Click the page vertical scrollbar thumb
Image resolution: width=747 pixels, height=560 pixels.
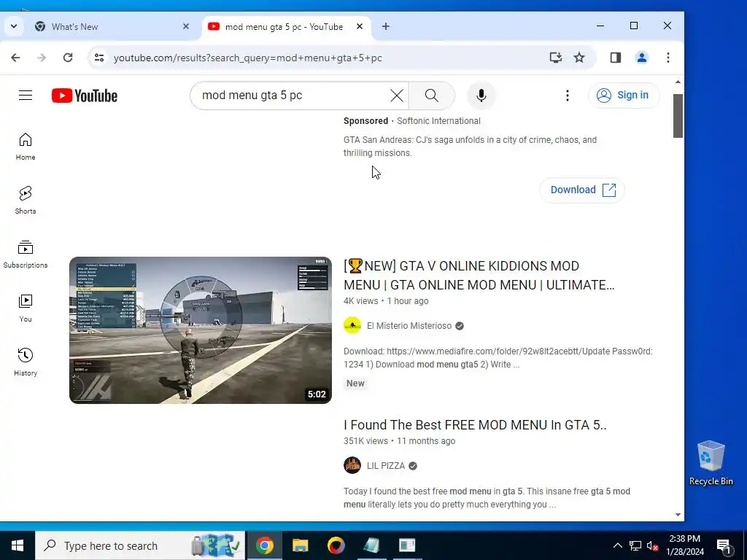678,116
